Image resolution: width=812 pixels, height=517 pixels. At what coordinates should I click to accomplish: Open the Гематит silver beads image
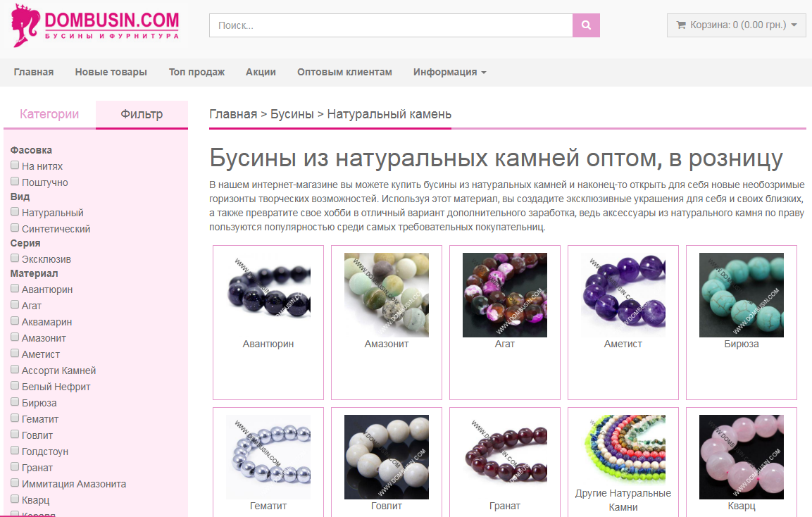[268, 457]
